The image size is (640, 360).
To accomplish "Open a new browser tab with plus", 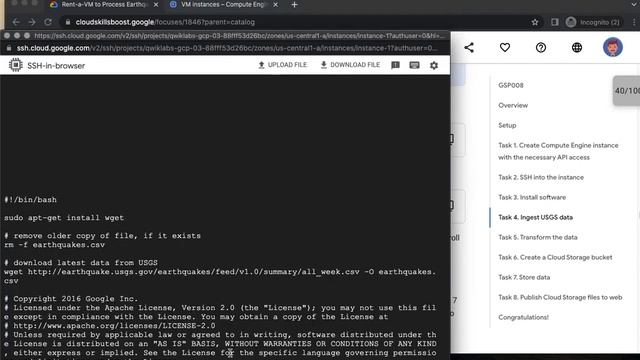I will tap(294, 4).
